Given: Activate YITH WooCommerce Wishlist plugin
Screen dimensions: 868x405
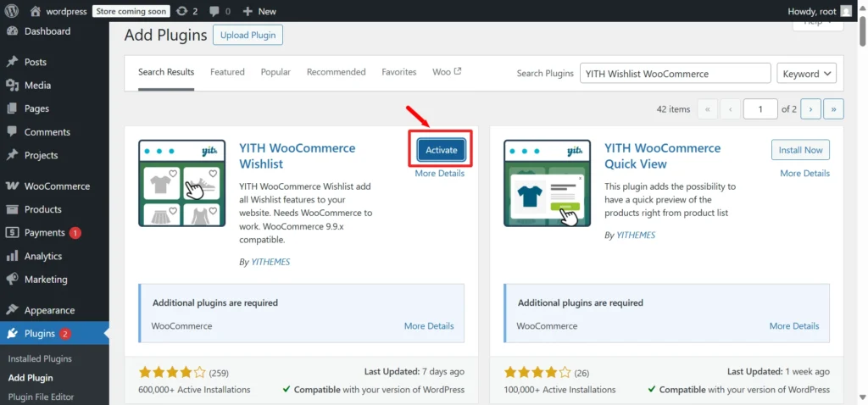Looking at the screenshot, I should pyautogui.click(x=441, y=150).
